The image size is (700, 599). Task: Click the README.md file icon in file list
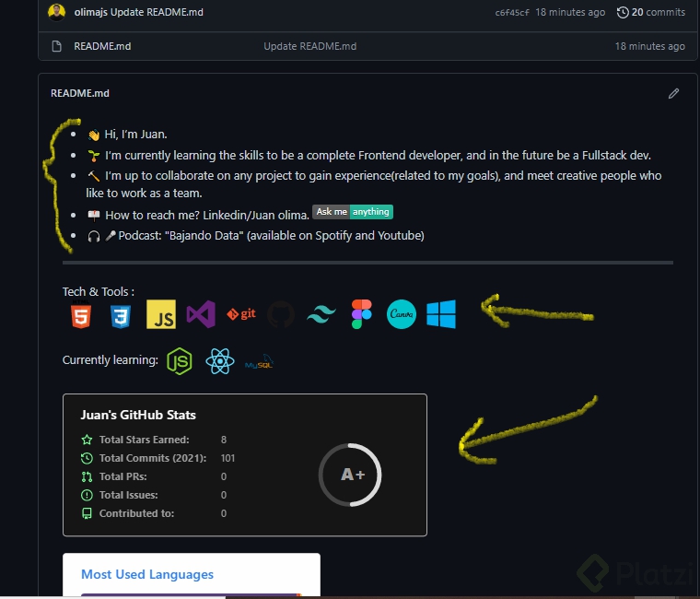[x=57, y=46]
